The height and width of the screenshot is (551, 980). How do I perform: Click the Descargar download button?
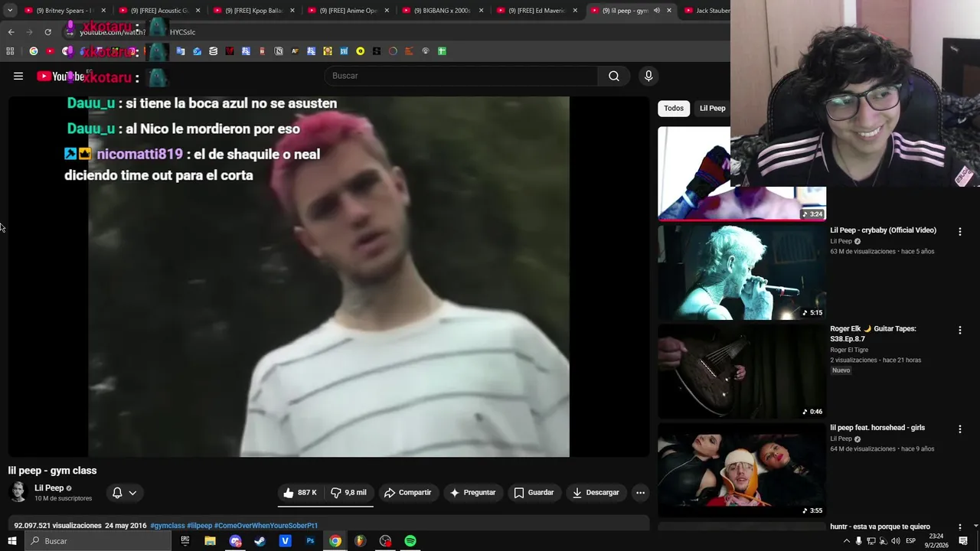[596, 493]
